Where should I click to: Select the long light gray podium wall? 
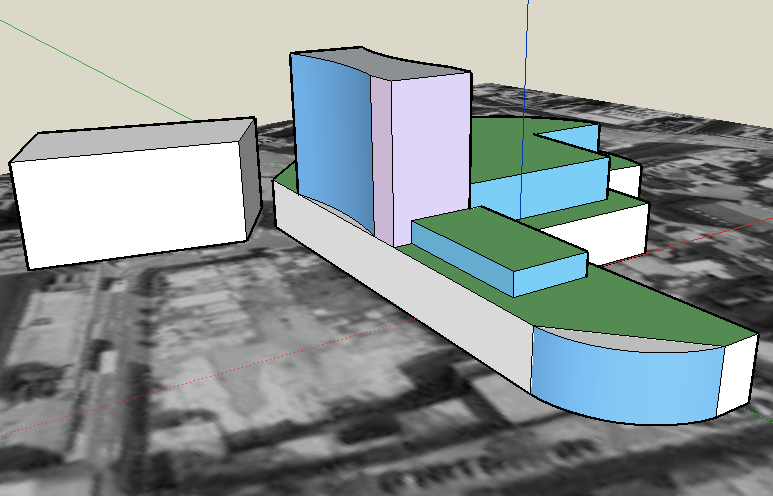coord(402,286)
